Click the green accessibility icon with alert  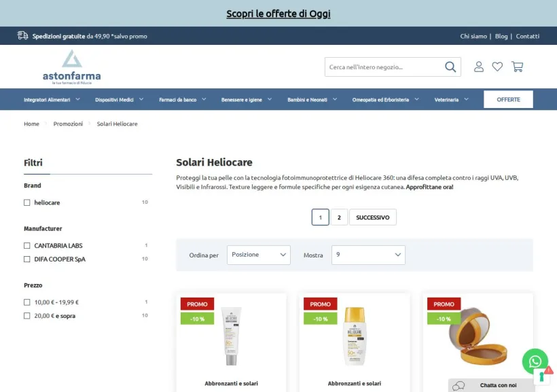[543, 376]
